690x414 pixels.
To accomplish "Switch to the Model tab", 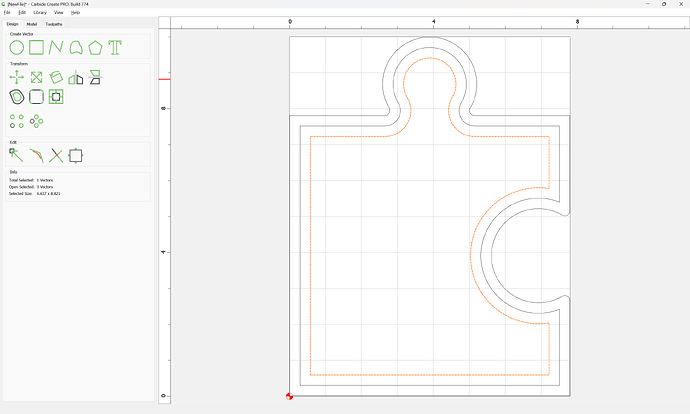I will (32, 23).
